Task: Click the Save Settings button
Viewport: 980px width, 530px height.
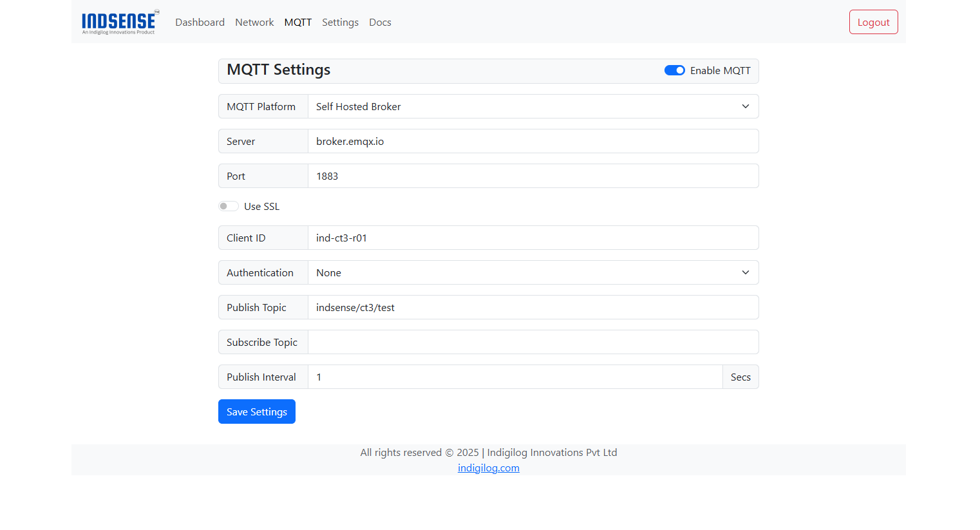Action: [256, 411]
